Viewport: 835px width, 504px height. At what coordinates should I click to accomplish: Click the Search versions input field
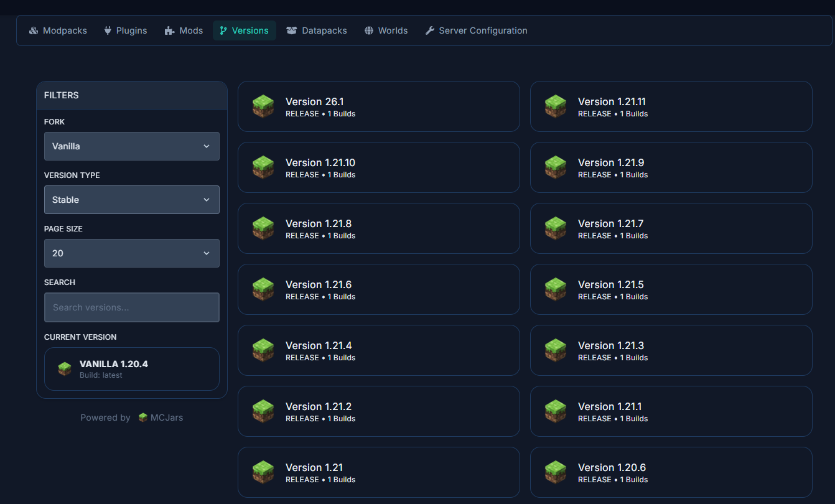(132, 307)
